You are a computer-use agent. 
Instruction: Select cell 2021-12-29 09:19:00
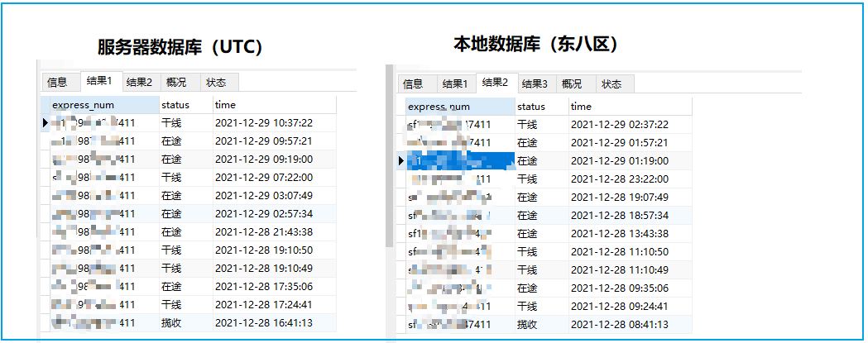[x=275, y=160]
